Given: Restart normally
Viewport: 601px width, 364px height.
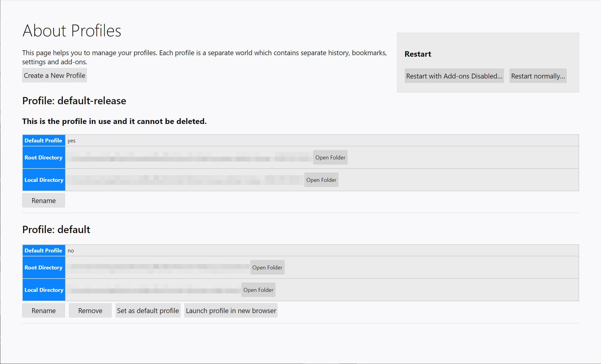Looking at the screenshot, I should [538, 76].
